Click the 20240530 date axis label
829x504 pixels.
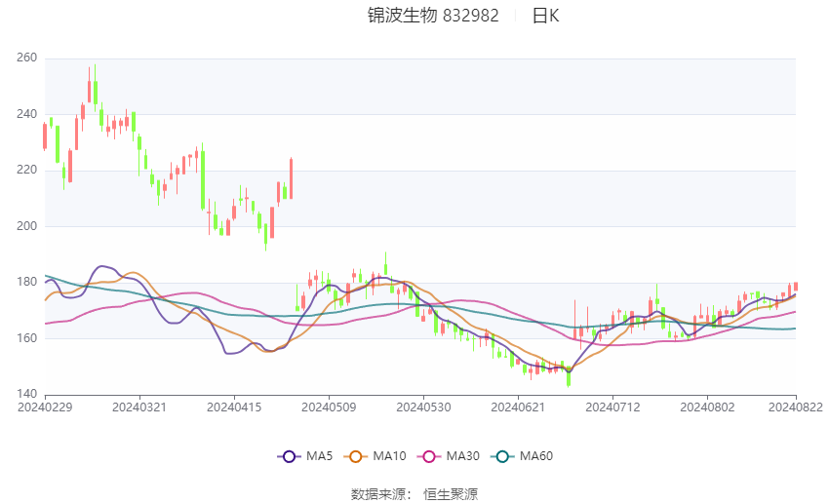pos(423,407)
